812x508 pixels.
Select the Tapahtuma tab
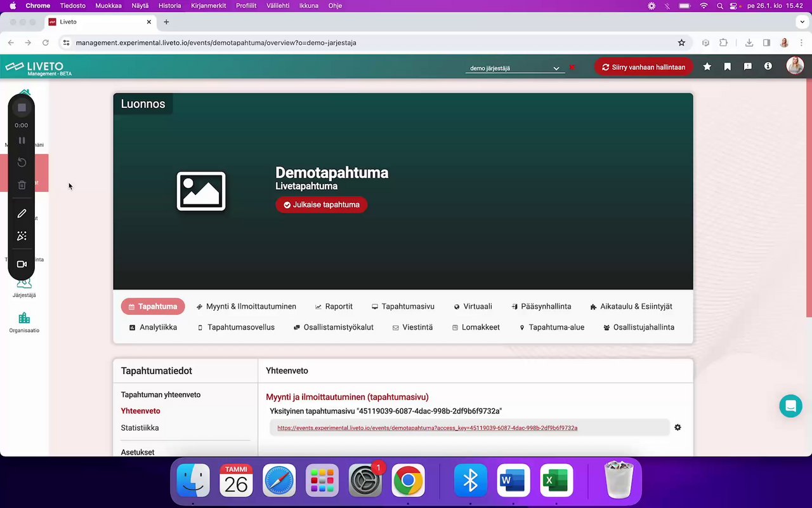[153, 306]
